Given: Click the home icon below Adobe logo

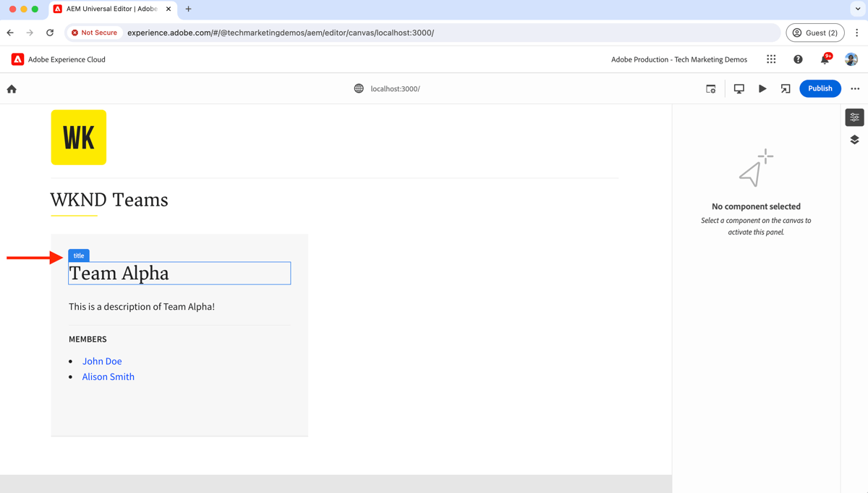Looking at the screenshot, I should click(11, 88).
